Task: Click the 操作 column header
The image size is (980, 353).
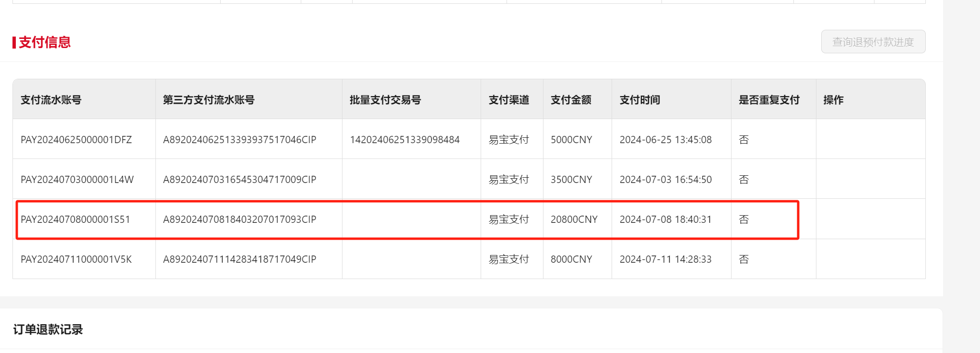Action: pos(833,100)
